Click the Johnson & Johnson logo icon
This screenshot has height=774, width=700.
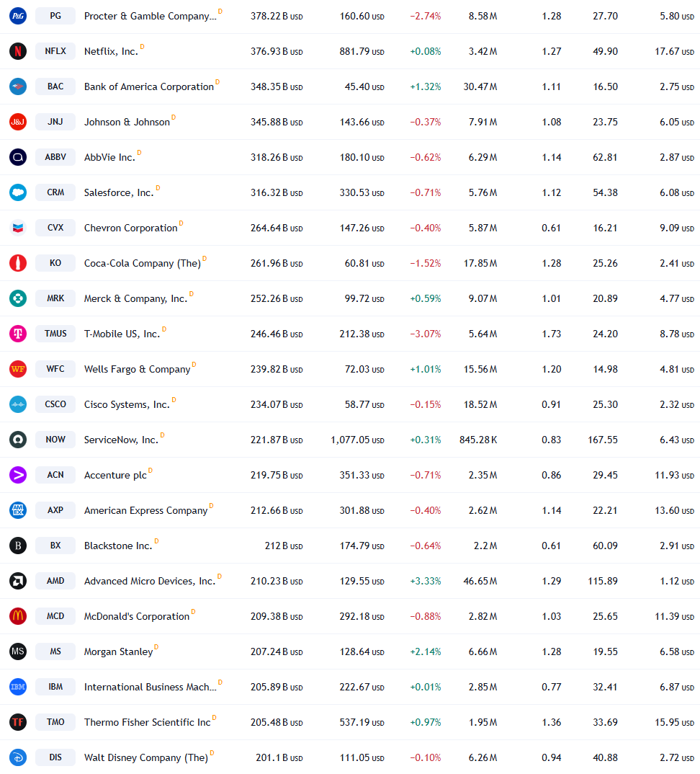coord(18,122)
